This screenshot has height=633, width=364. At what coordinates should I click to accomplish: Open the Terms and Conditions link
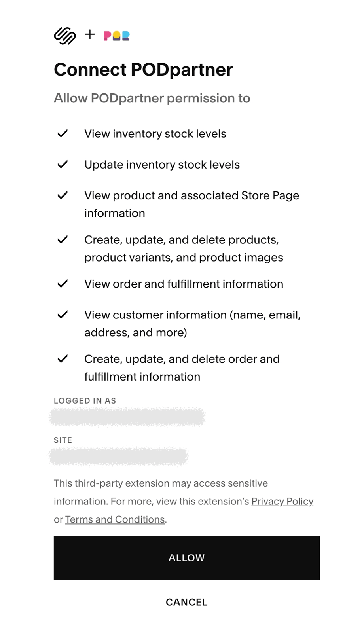pyautogui.click(x=115, y=519)
